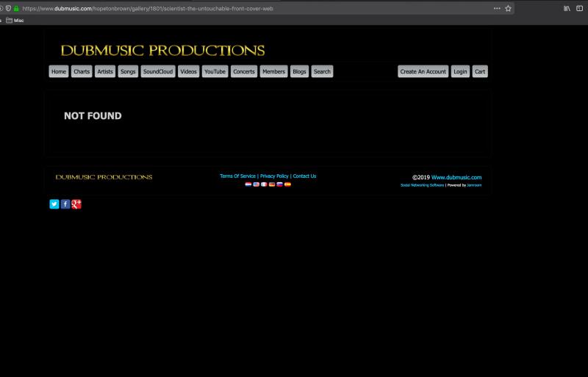
Task: Open the Videos section
Action: (189, 71)
